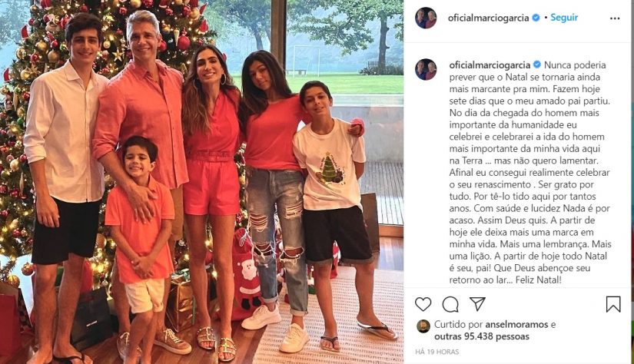Open caption author avatar thumbnail
Screen dimensions: 634x364
pos(426,69)
